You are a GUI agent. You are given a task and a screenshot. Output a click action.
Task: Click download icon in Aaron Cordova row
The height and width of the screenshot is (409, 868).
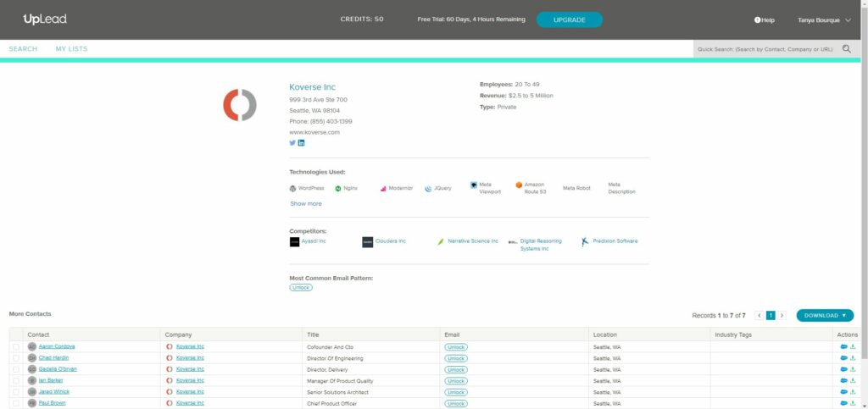pyautogui.click(x=853, y=347)
